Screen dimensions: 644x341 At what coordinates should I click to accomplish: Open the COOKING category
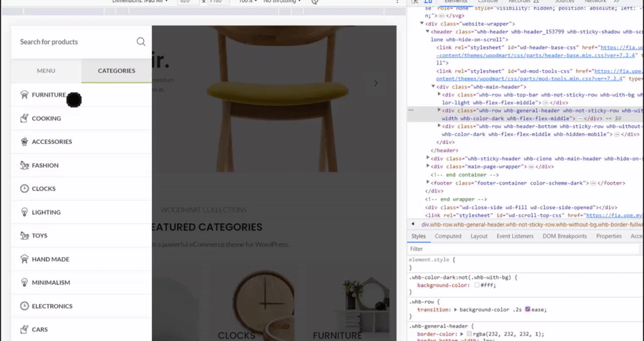click(x=81, y=118)
